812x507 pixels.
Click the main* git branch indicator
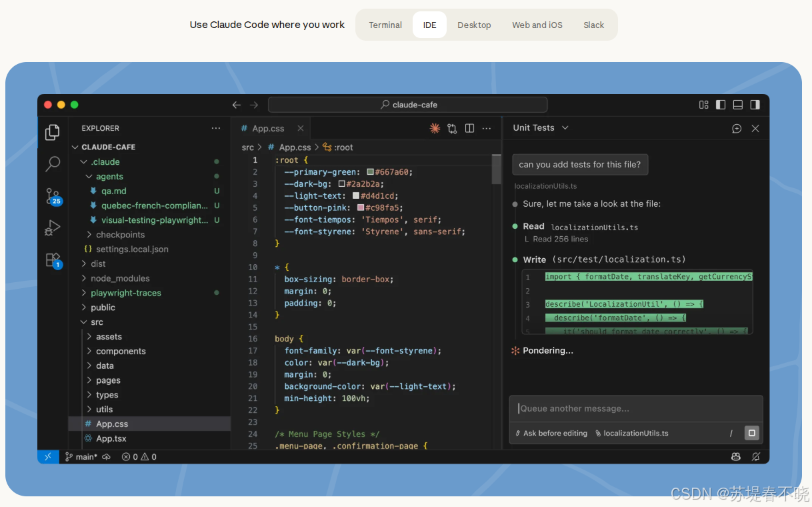(81, 457)
